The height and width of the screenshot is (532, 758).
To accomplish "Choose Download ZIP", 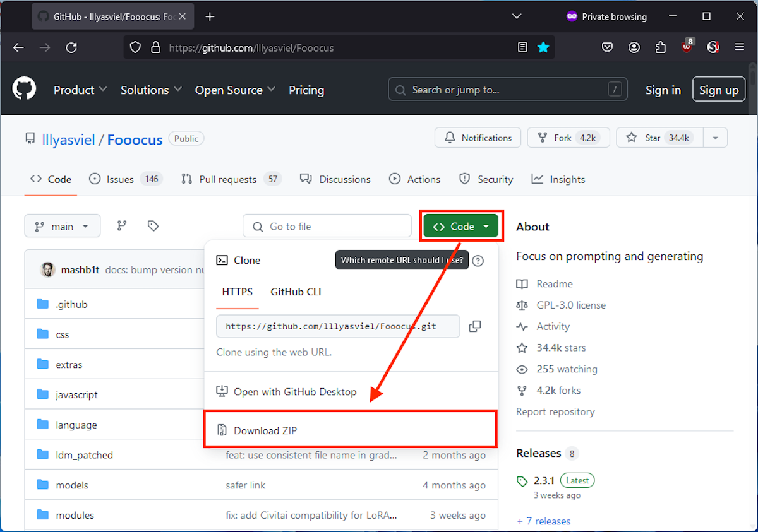I will click(x=351, y=431).
